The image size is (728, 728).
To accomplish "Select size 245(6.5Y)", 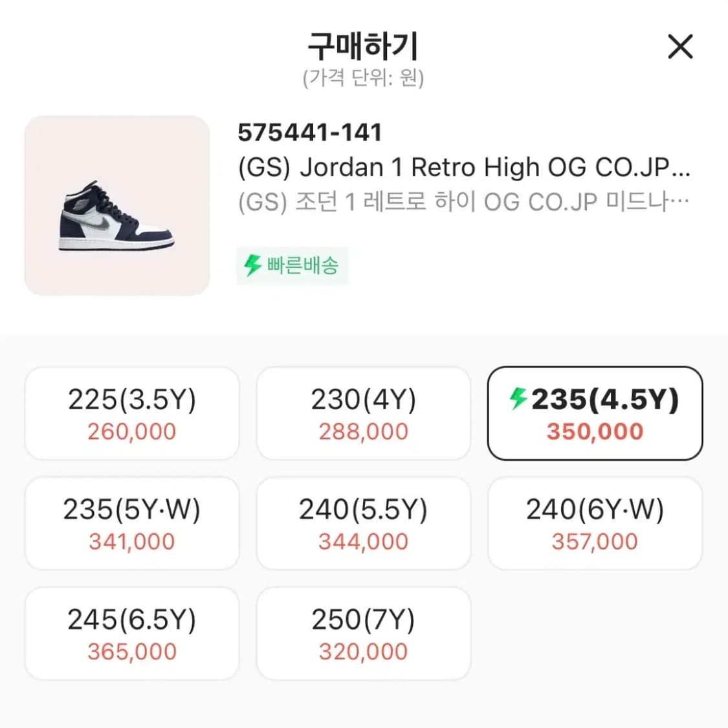I will click(x=132, y=634).
